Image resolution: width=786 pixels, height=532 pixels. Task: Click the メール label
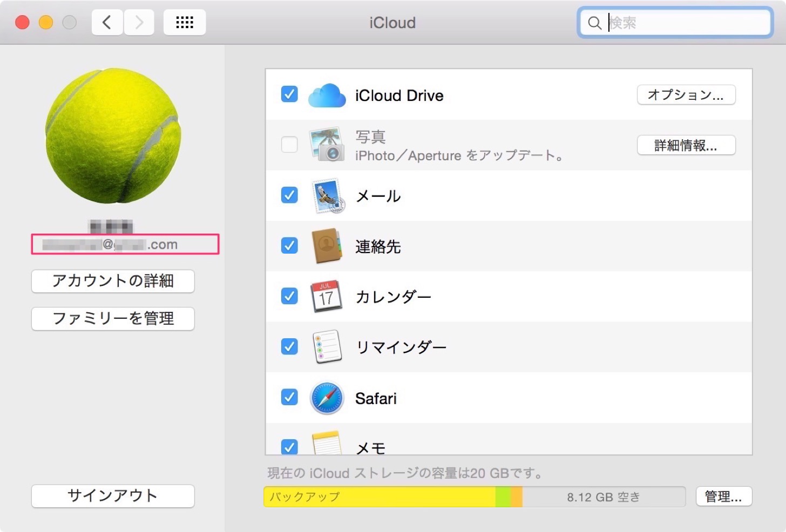tap(378, 196)
